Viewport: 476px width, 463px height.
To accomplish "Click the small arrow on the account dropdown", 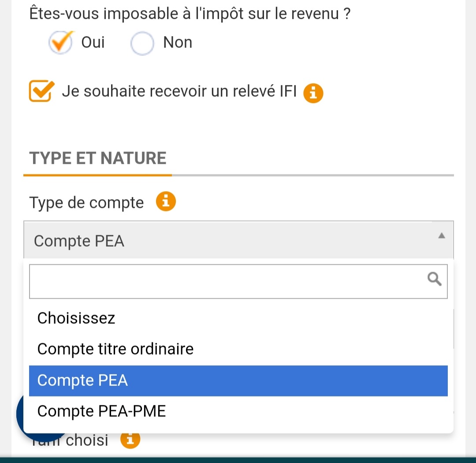I will pyautogui.click(x=441, y=236).
